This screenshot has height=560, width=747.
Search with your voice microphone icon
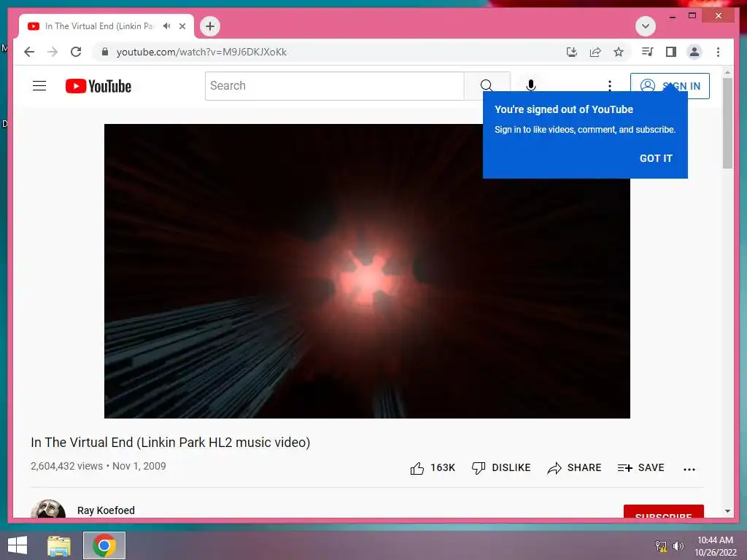(x=531, y=85)
